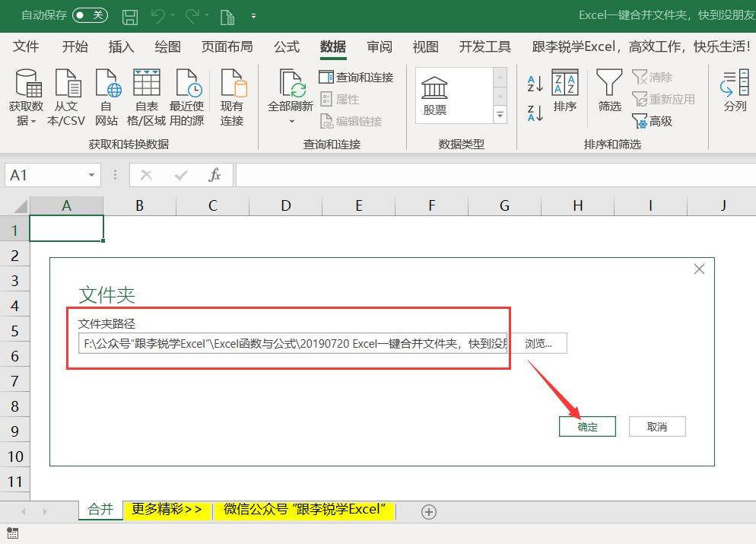Screen dimensions: 756x544
Task: Click the 股票 stocks data type
Action: (x=434, y=96)
